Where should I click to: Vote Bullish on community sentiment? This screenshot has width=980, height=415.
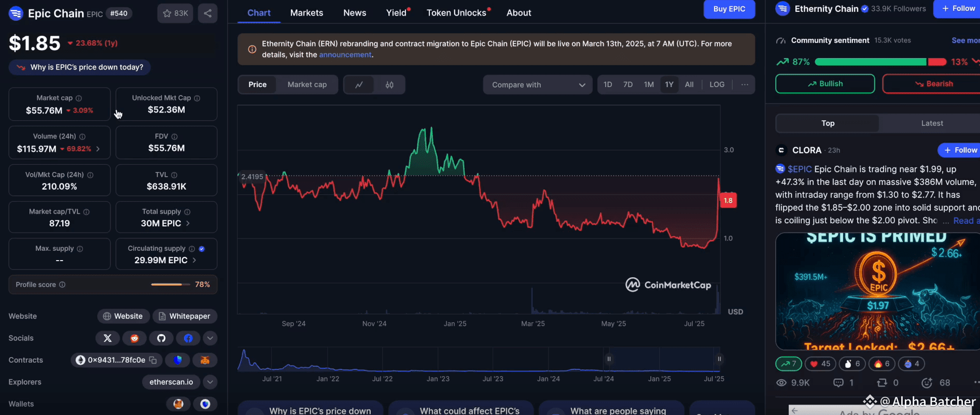[825, 84]
